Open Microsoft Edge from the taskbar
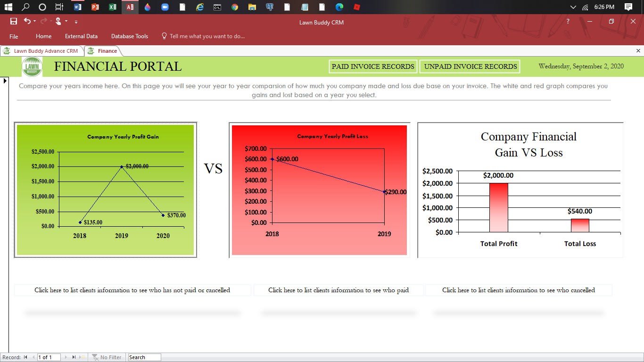Image resolution: width=644 pixels, height=362 pixels. tap(339, 7)
